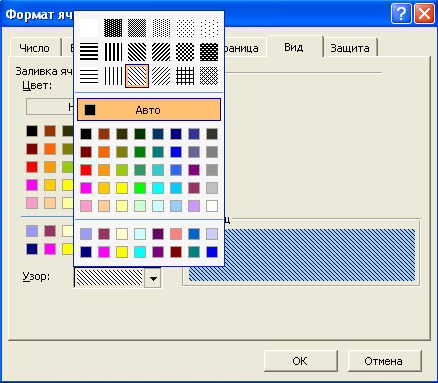Pick teal in the popup bottom row
438x383 pixels.
pyautogui.click(x=194, y=252)
